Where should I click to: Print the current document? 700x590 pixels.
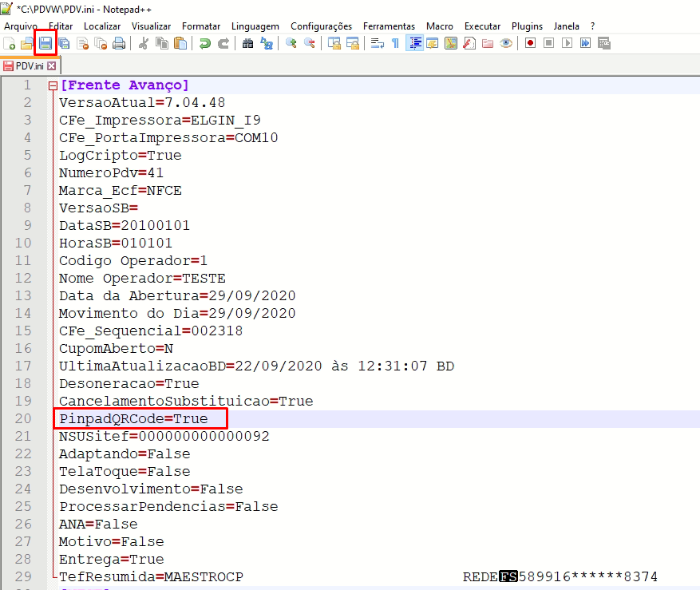tap(119, 43)
